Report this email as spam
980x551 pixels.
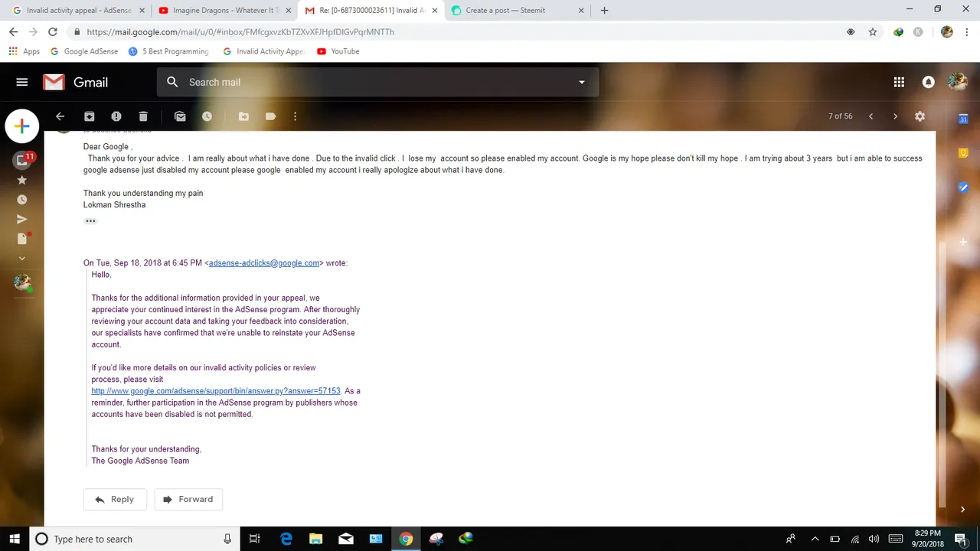[116, 116]
